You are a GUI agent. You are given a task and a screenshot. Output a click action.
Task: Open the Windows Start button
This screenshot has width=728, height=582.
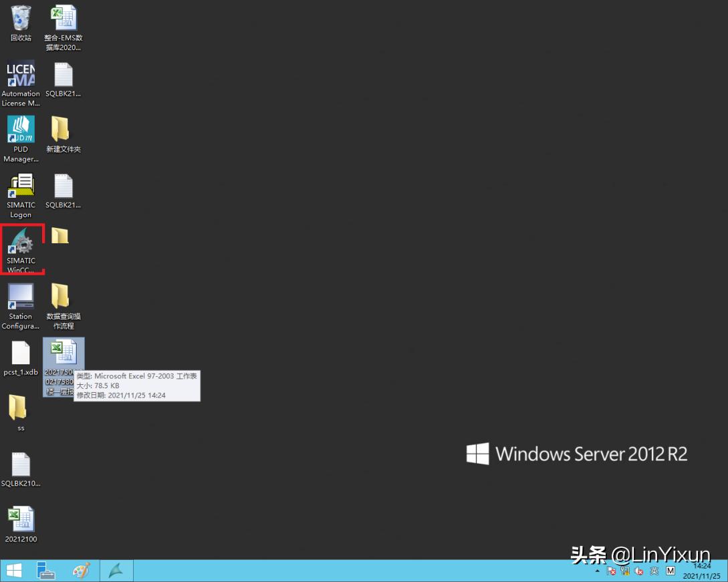click(13, 571)
